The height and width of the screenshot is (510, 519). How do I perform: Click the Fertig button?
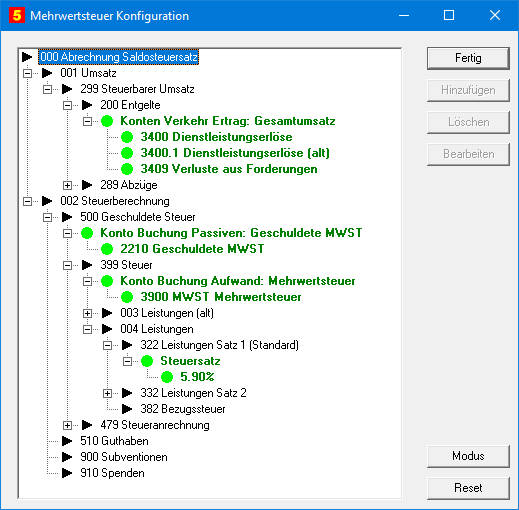pyautogui.click(x=468, y=58)
